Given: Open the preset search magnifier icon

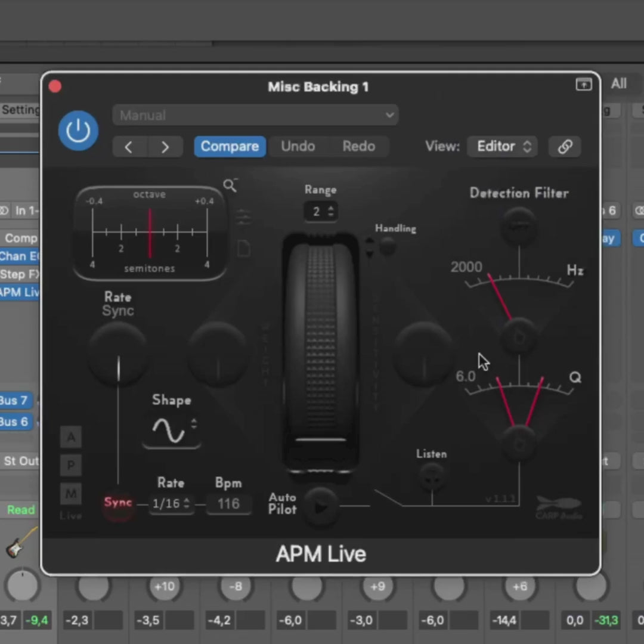Looking at the screenshot, I should [230, 185].
